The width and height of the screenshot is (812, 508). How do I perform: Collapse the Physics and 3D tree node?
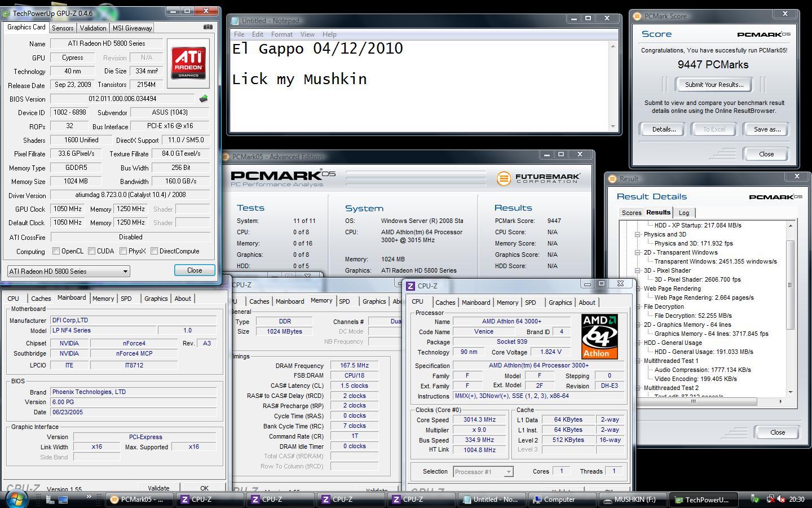[637, 234]
